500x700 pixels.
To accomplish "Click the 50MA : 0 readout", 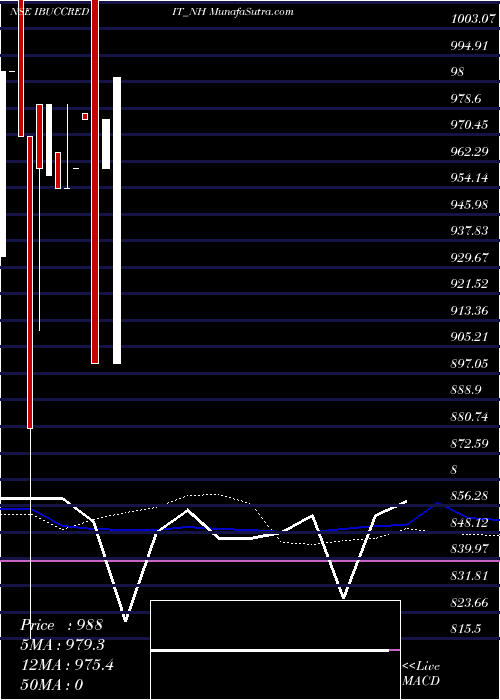I will pos(53,684).
